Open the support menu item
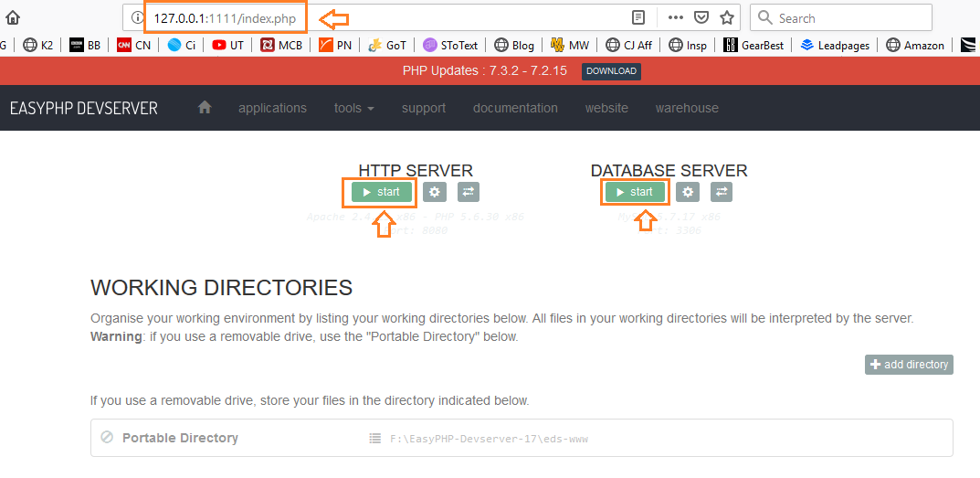The width and height of the screenshot is (980, 478). click(424, 108)
